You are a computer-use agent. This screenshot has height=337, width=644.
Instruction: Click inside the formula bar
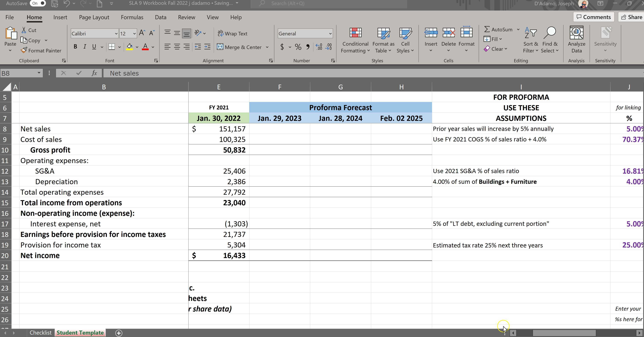[225, 73]
